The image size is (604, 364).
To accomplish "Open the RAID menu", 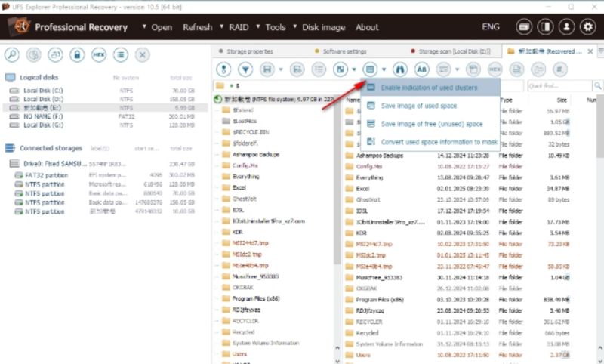I will 239,27.
